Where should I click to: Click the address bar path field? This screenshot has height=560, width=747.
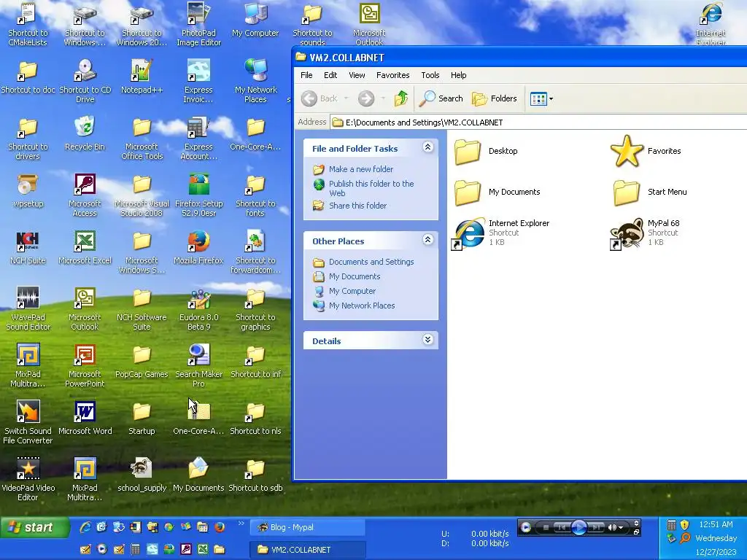point(538,122)
